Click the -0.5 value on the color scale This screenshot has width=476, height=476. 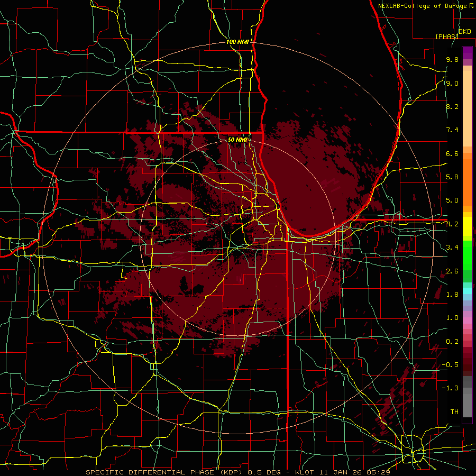450,365
